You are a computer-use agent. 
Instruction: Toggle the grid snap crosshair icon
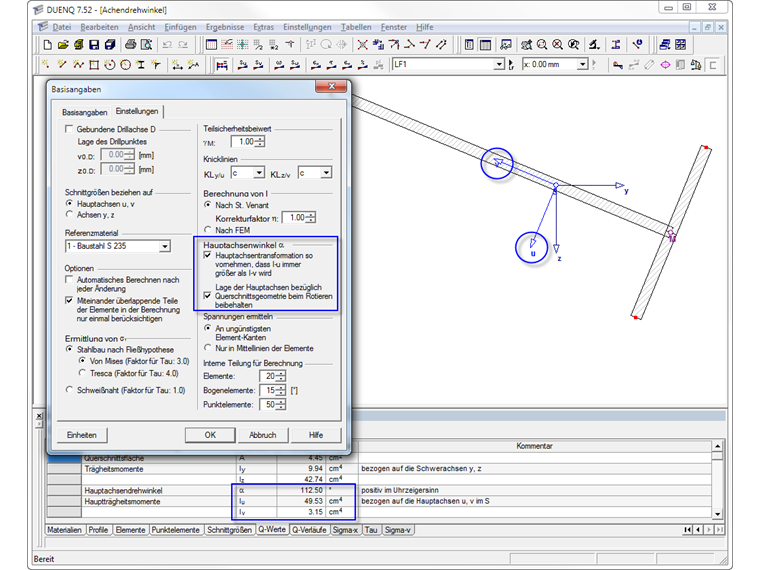click(242, 45)
